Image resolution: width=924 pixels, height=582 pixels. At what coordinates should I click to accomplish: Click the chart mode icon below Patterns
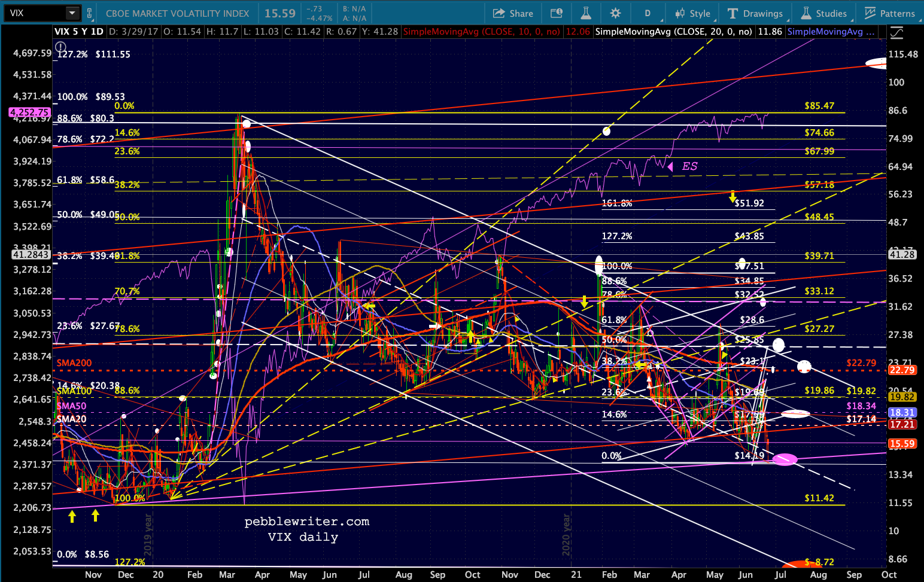pos(896,32)
